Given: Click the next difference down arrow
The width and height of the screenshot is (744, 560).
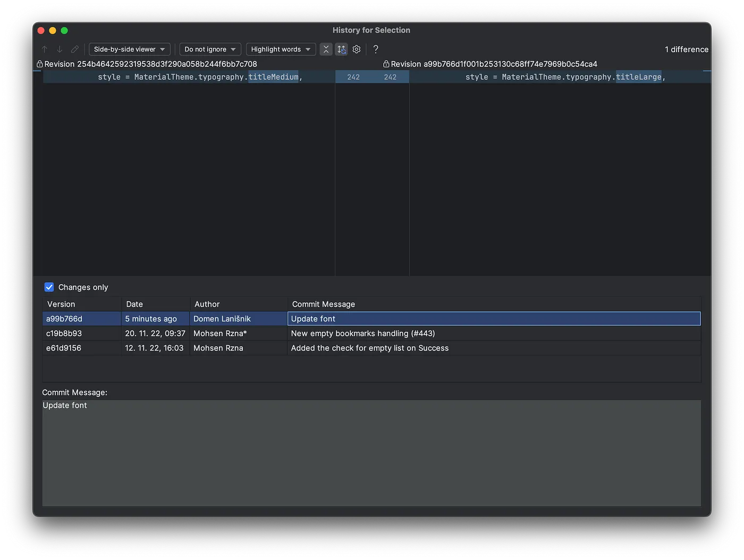Looking at the screenshot, I should pos(60,49).
